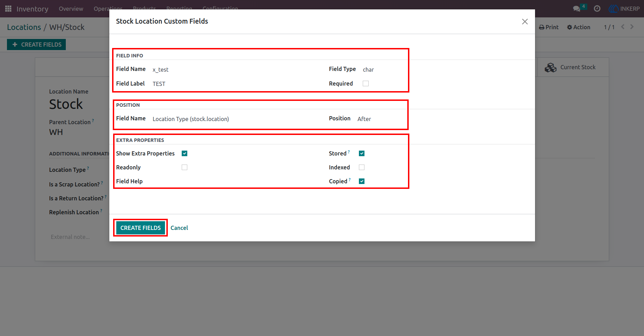Open the Print menu
The width and height of the screenshot is (644, 336).
(x=549, y=27)
